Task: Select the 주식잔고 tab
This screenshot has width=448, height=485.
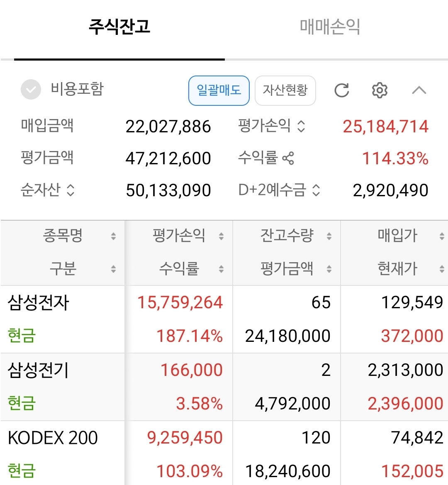Action: tap(119, 27)
